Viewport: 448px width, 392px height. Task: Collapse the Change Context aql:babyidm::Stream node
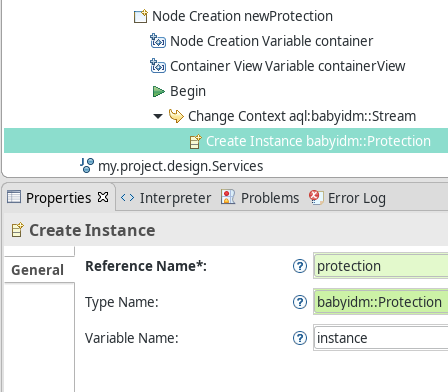pos(158,116)
